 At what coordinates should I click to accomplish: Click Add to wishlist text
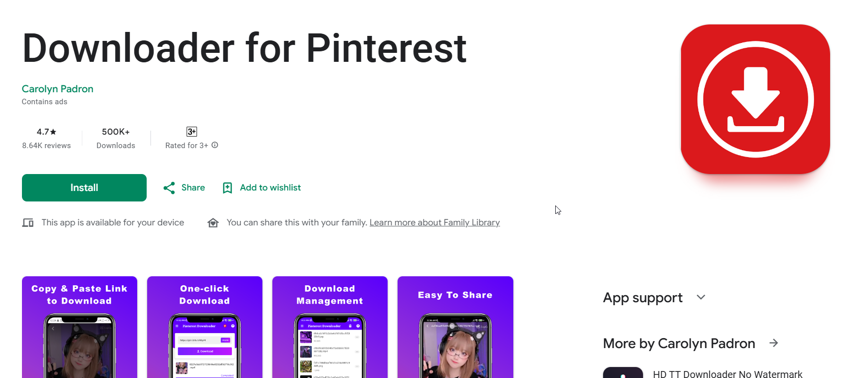pyautogui.click(x=270, y=188)
